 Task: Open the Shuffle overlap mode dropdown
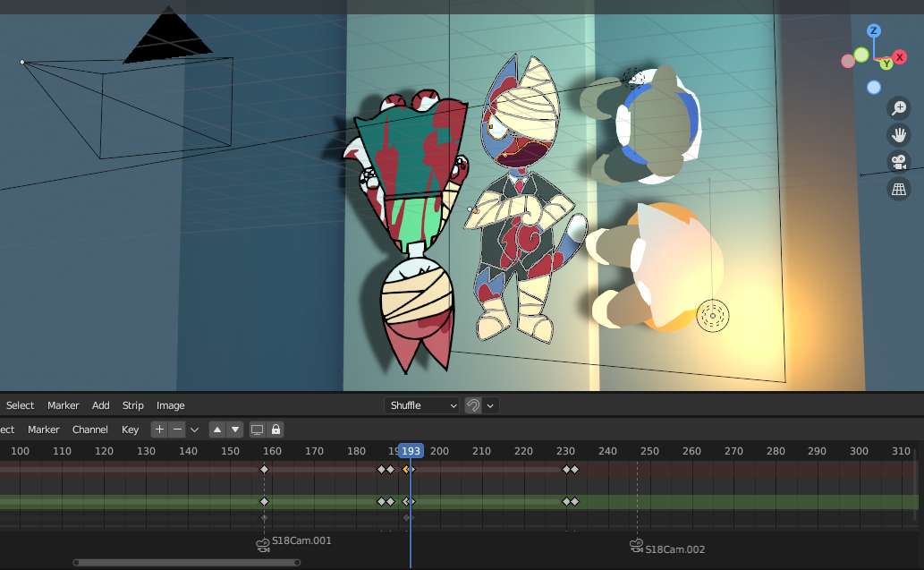(422, 405)
